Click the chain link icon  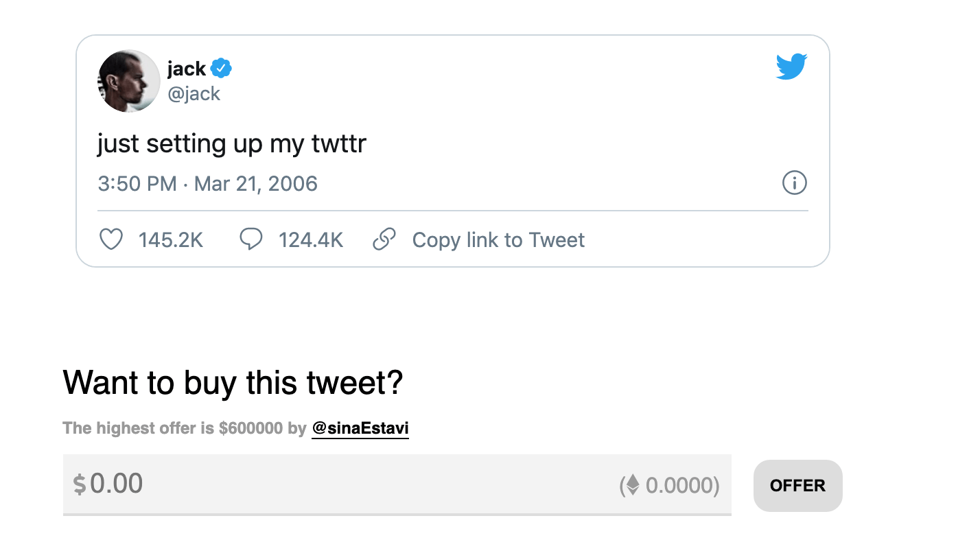(384, 239)
